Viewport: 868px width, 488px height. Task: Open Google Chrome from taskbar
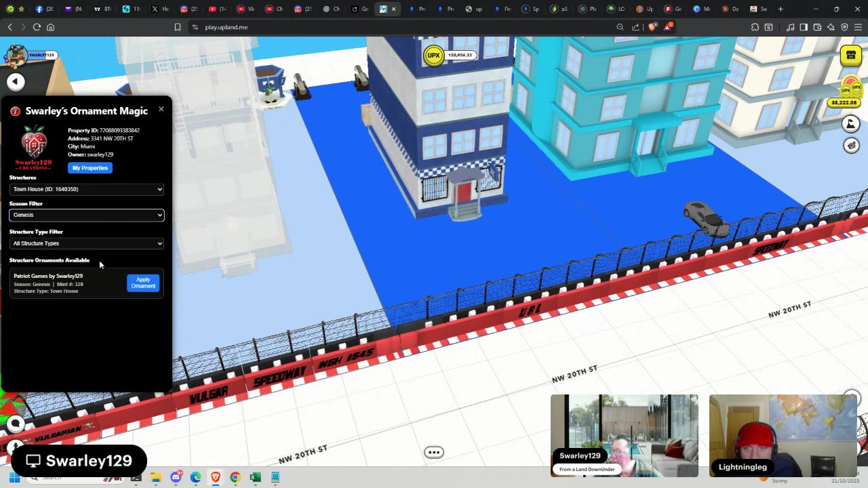235,478
